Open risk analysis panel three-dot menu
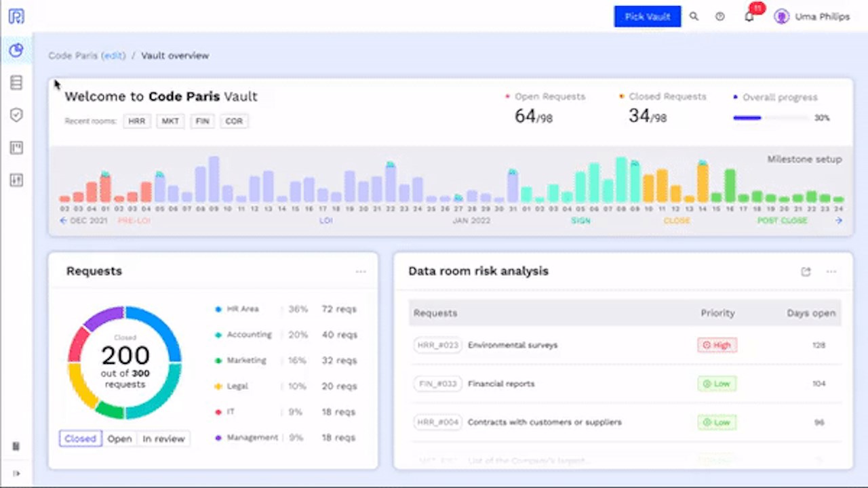This screenshot has height=488, width=868. coord(831,272)
